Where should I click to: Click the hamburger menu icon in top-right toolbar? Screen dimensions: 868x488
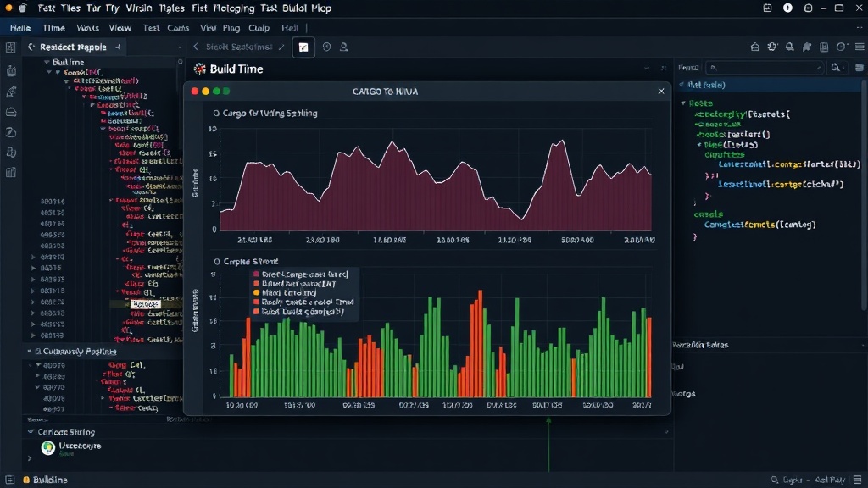click(860, 47)
